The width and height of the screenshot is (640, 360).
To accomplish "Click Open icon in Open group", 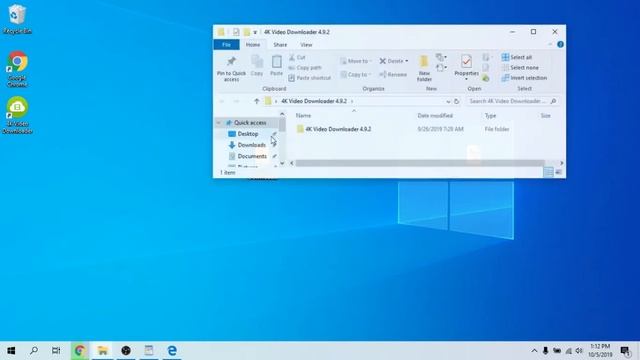I will click(486, 57).
